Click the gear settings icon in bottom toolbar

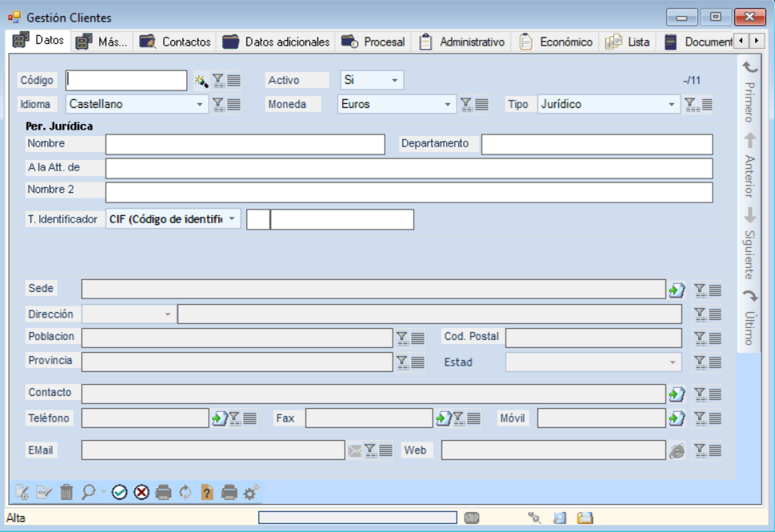click(250, 492)
